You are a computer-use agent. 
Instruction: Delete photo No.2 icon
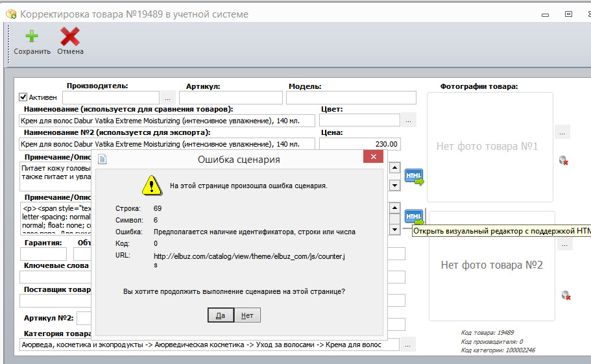(566, 295)
